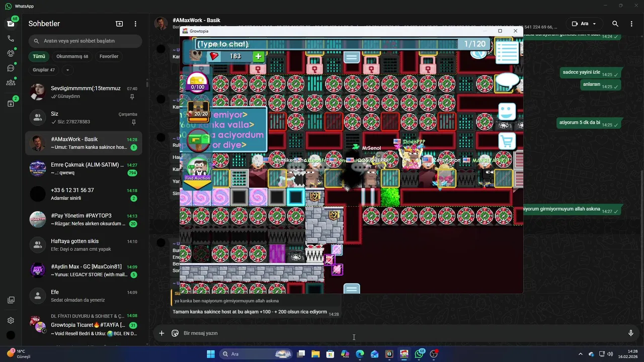The image size is (644, 362).
Task: Open the Communities icon in sidebar
Action: coord(11,82)
